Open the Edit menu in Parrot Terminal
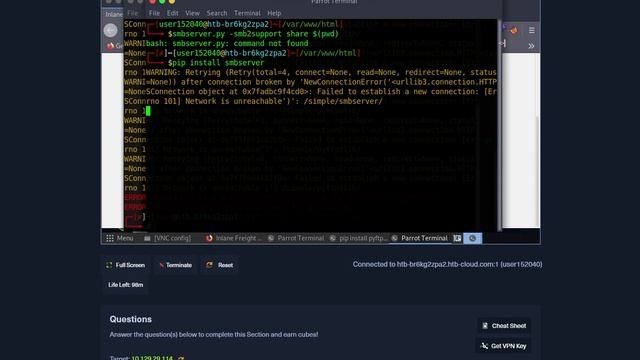This screenshot has height=360, width=640. pos(172,13)
